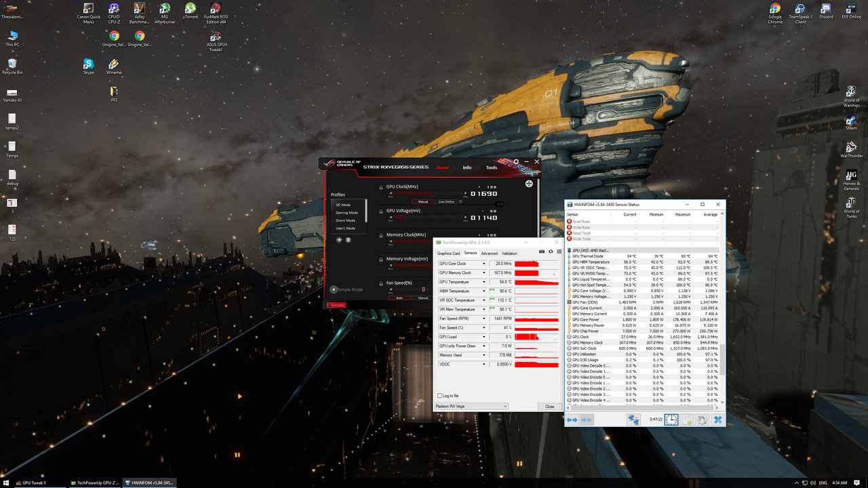This screenshot has width=868, height=488.
Task: Switch to HWiNFO64 taskbar button
Action: pyautogui.click(x=150, y=483)
